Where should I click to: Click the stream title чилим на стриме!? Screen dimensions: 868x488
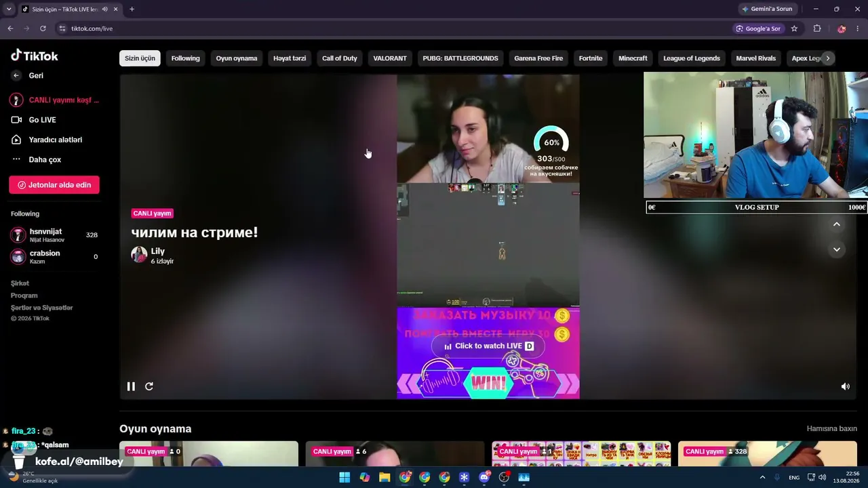tap(195, 232)
